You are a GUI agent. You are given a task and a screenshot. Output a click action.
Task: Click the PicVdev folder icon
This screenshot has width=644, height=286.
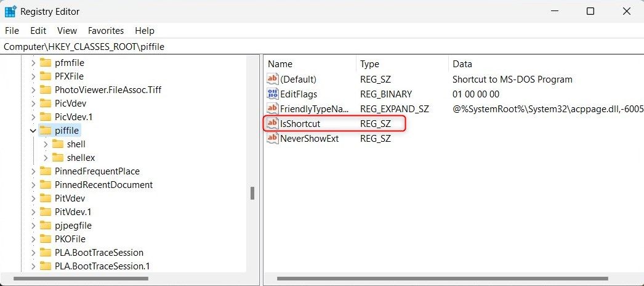pos(45,104)
